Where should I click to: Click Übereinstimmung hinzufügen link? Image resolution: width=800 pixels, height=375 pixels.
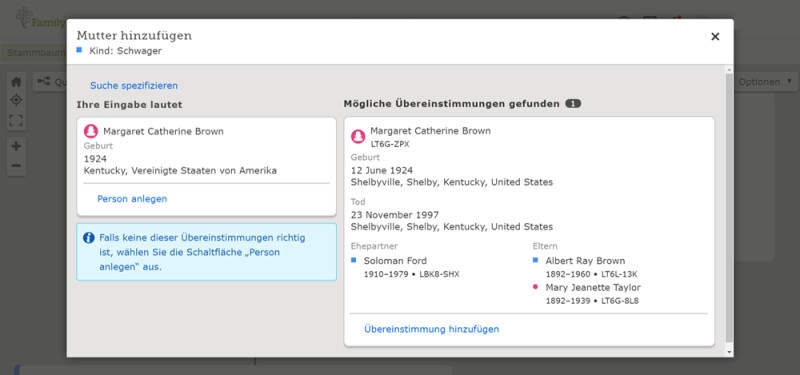(432, 329)
